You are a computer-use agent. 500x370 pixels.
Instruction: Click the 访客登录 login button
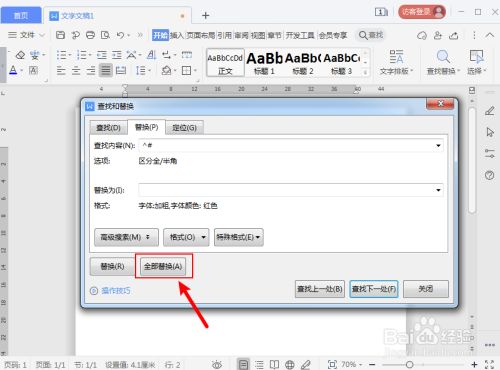422,12
